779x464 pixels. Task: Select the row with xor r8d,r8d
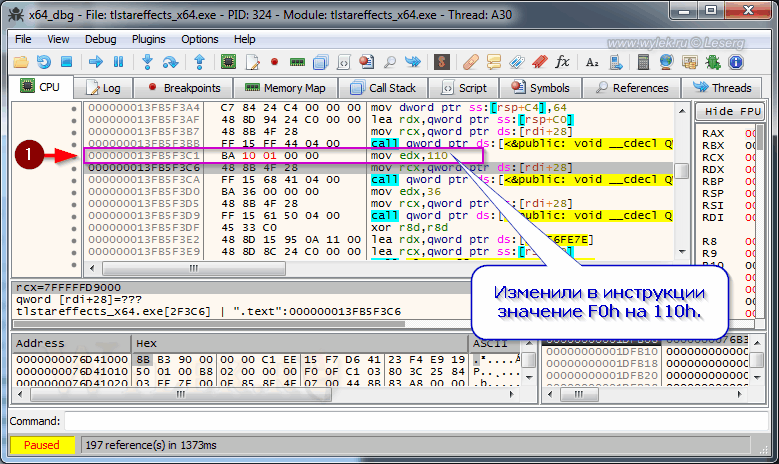380,228
